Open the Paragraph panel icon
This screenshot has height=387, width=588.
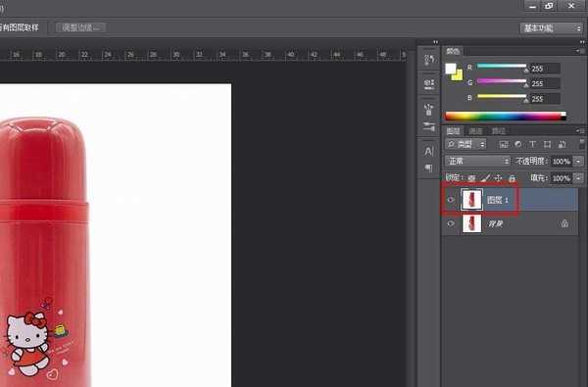click(x=429, y=168)
